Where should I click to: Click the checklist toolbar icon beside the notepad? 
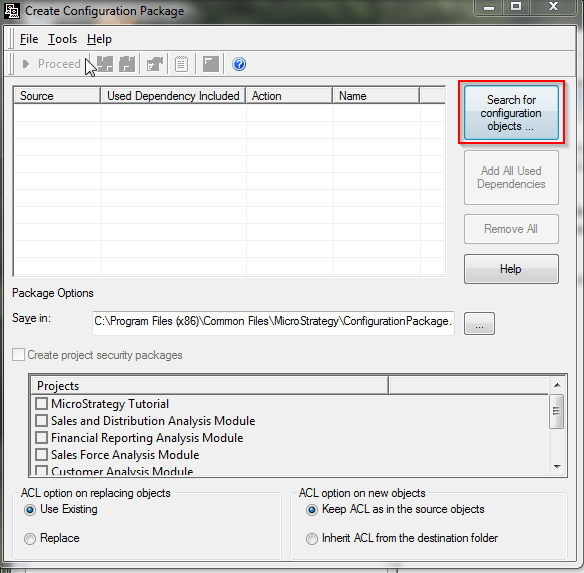155,64
